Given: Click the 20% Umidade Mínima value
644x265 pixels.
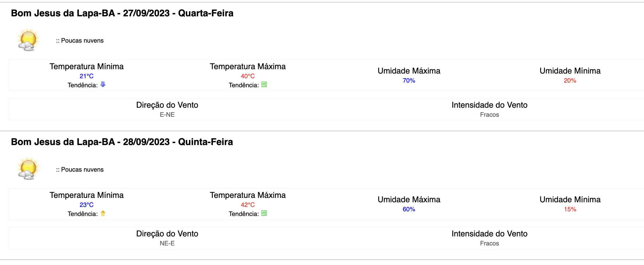Looking at the screenshot, I should click(x=570, y=81).
